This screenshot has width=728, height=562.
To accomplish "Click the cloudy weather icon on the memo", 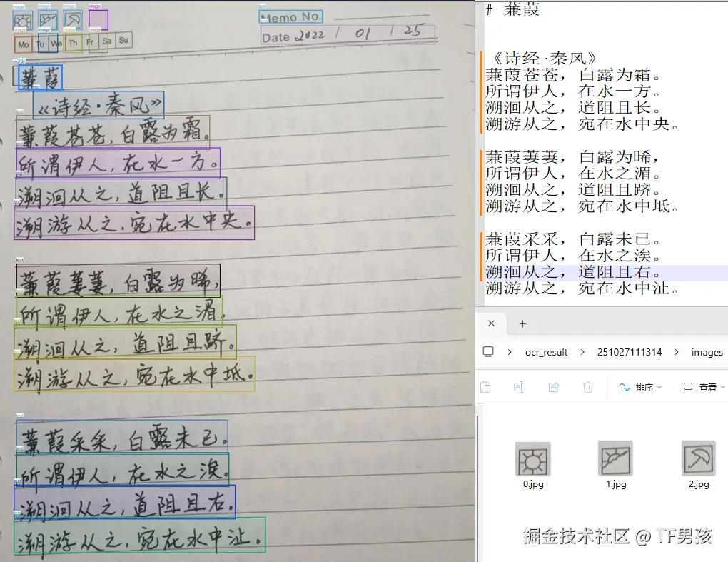I will pos(49,20).
